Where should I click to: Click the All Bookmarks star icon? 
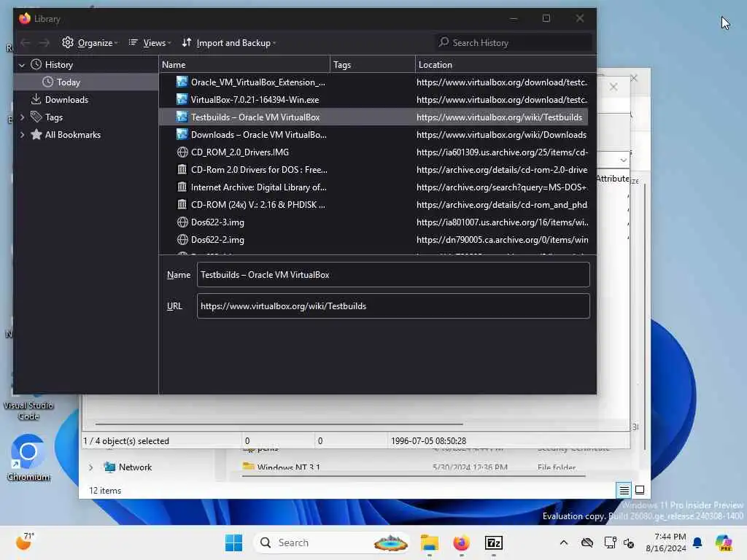[x=36, y=134]
